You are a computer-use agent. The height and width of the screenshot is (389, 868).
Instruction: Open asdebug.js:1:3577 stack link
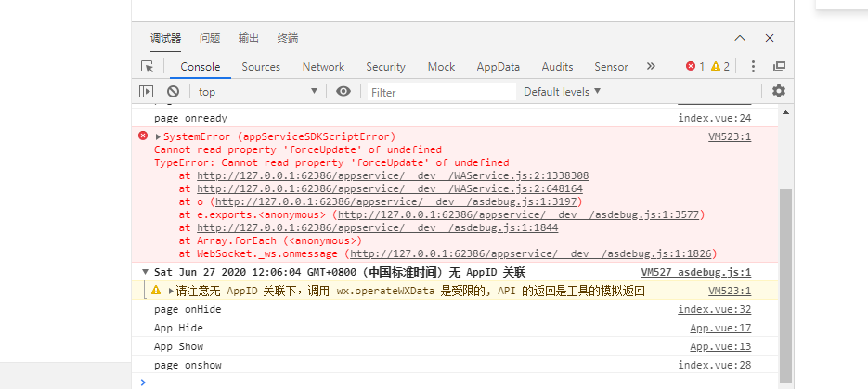pos(519,214)
